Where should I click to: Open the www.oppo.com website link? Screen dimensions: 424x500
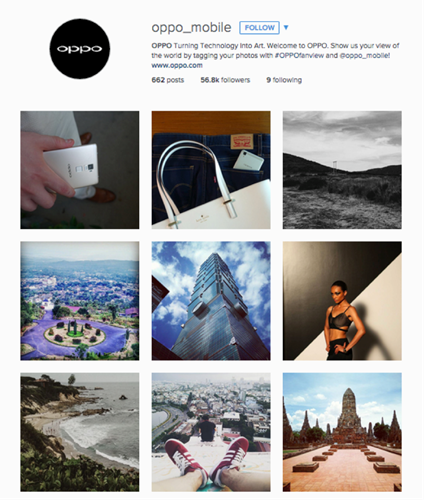coord(177,65)
